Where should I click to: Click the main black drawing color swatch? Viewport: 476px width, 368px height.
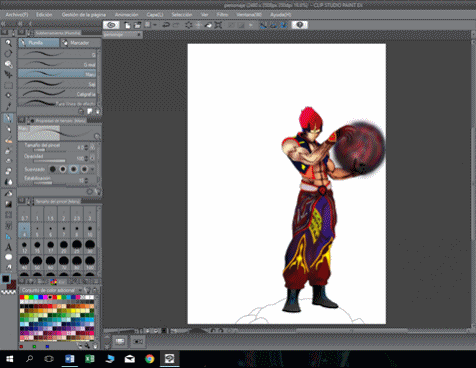pyautogui.click(x=6, y=278)
